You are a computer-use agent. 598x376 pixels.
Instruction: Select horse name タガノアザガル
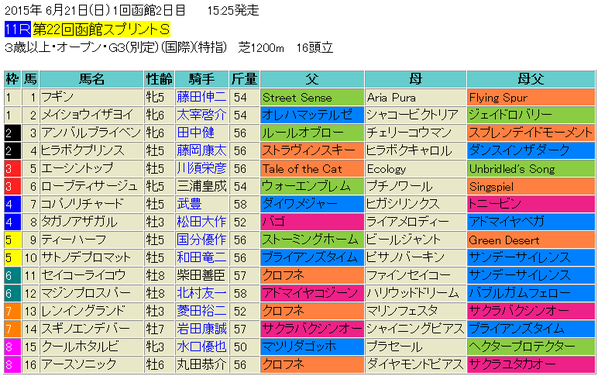pyautogui.click(x=79, y=222)
